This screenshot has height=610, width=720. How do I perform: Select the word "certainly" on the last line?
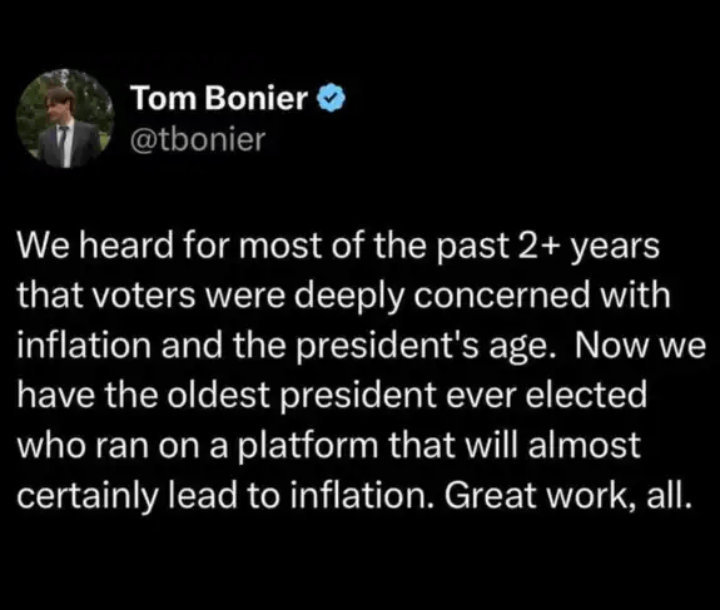pyautogui.click(x=86, y=496)
